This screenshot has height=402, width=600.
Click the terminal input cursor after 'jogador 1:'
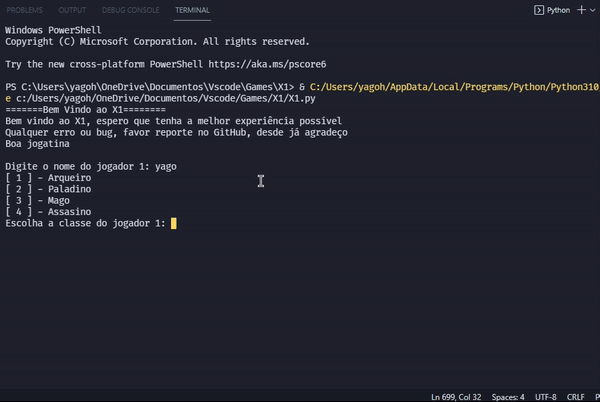pos(174,223)
